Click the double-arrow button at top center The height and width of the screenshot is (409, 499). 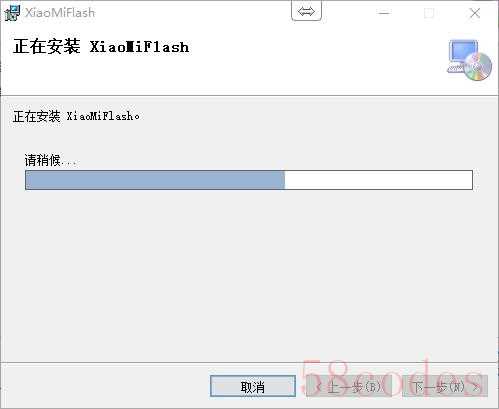pyautogui.click(x=306, y=11)
